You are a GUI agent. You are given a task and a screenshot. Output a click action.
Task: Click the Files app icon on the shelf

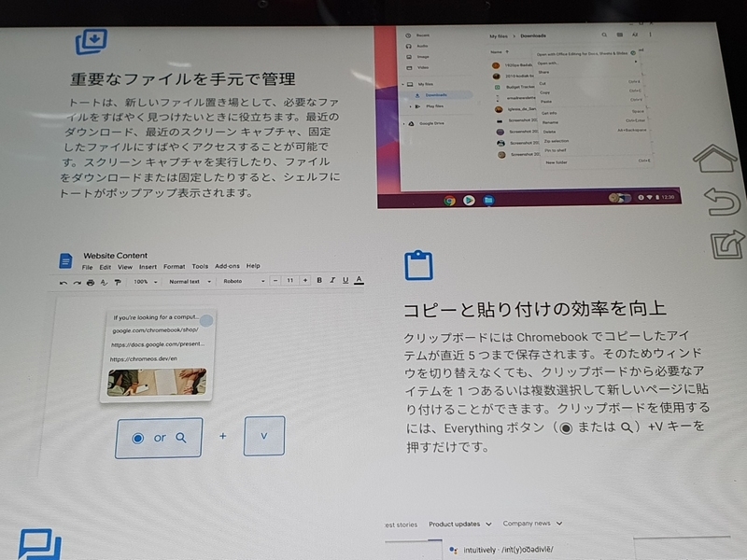[x=488, y=200]
